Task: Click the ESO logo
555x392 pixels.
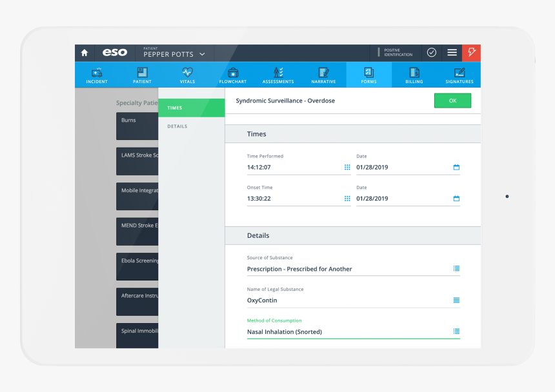Action: tap(115, 53)
